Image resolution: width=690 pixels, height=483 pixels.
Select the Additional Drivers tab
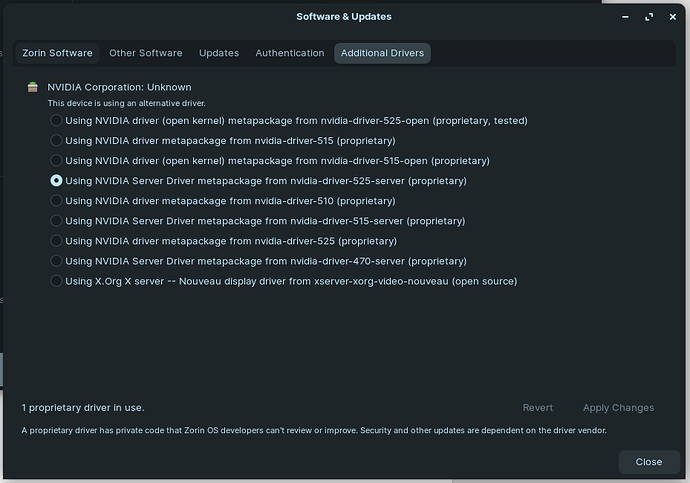coord(382,53)
